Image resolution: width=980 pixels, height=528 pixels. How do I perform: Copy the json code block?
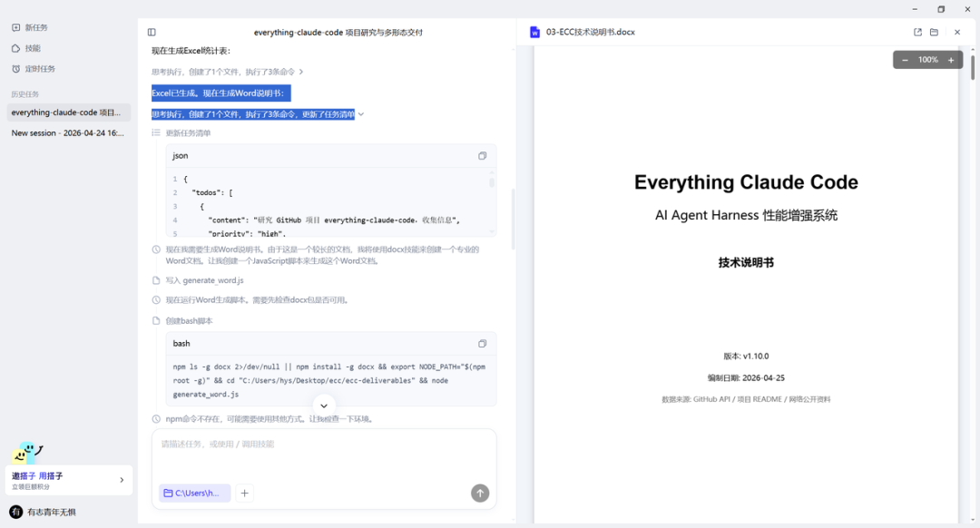482,156
